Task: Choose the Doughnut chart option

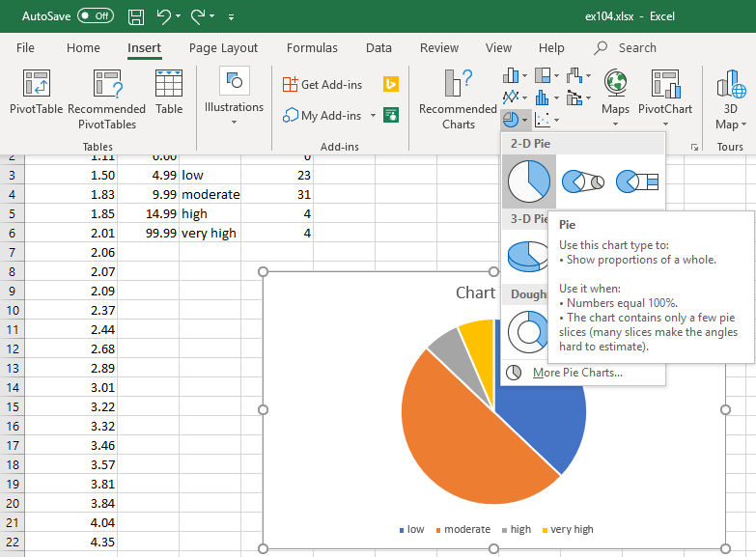Action: (x=527, y=332)
